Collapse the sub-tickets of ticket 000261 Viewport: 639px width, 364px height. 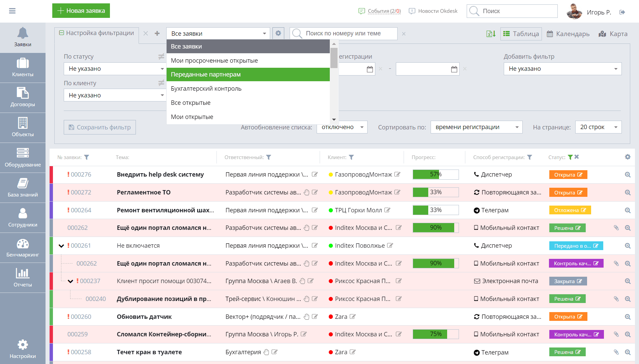(x=61, y=246)
